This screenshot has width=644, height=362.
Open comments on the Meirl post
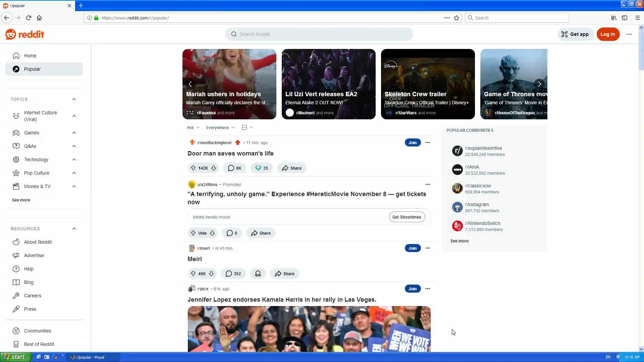pyautogui.click(x=233, y=274)
